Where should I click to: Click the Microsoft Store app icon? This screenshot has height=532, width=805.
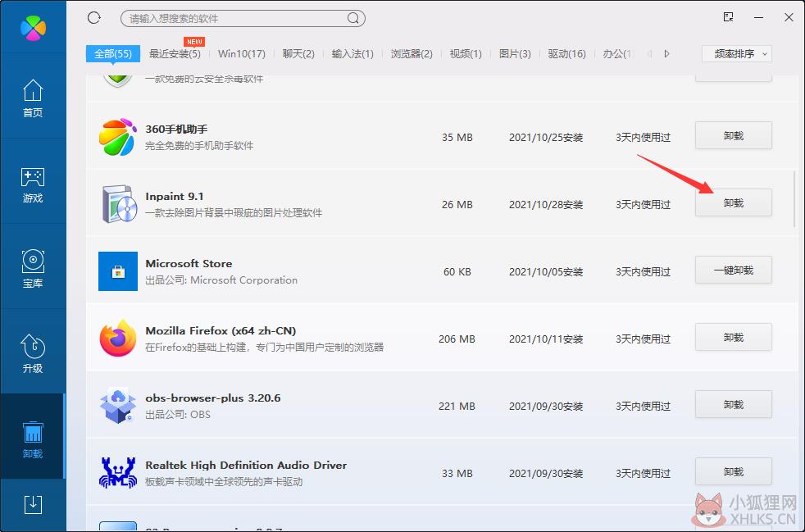118,271
